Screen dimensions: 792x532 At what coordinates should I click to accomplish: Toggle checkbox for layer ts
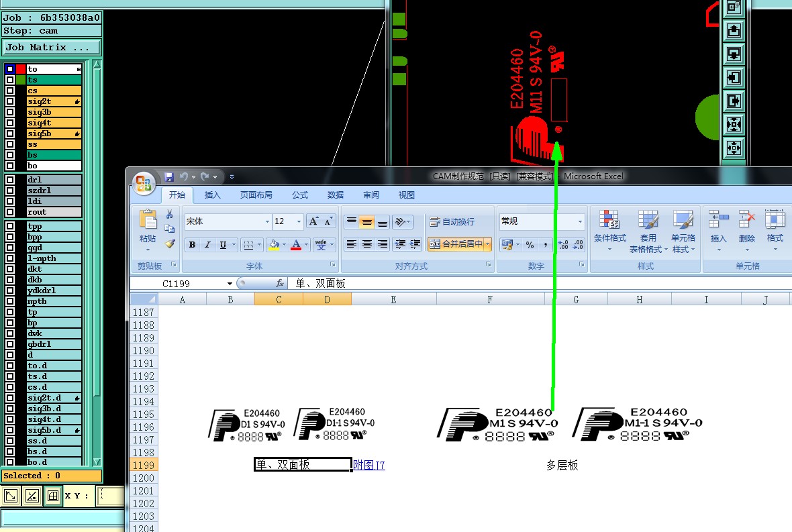(9, 80)
